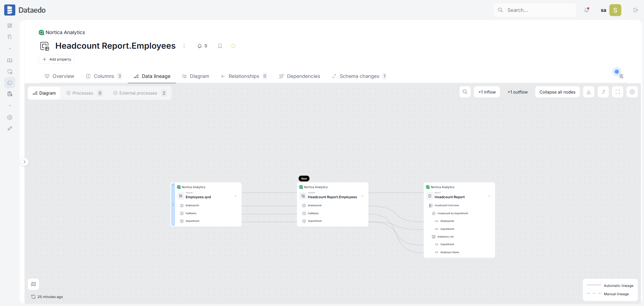Viewport: 644px width, 306px height.
Task: Click the sign out icon
Action: (x=636, y=10)
